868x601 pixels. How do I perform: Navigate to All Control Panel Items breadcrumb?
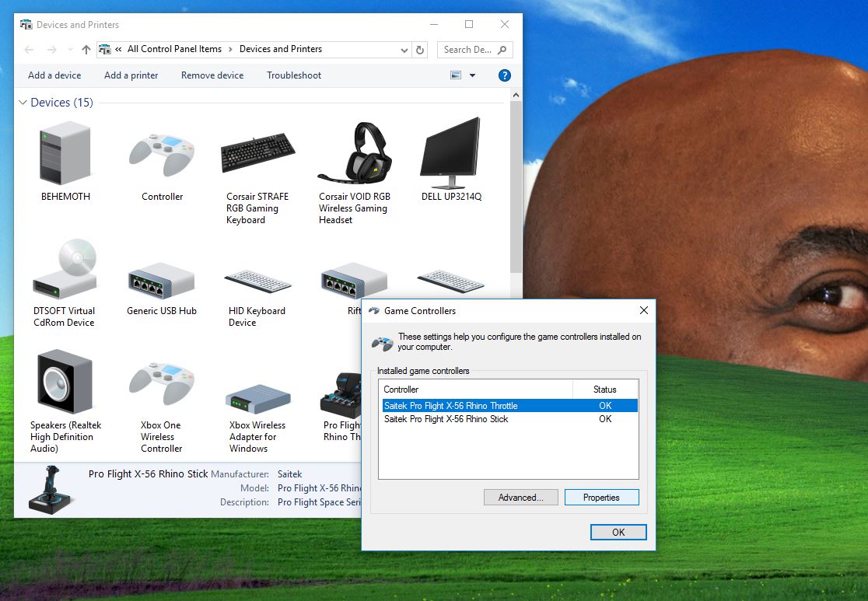(174, 49)
